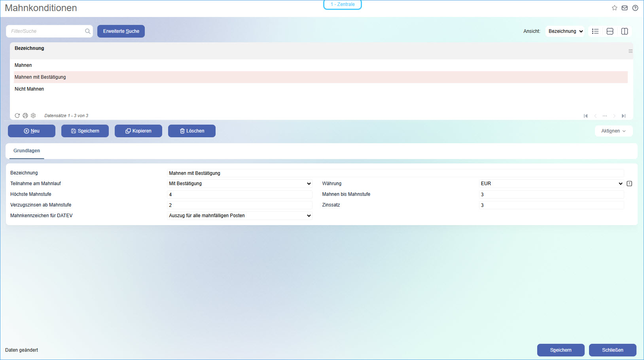Screen dimensions: 644x360
Task: Jump to last page of records
Action: tap(623, 116)
